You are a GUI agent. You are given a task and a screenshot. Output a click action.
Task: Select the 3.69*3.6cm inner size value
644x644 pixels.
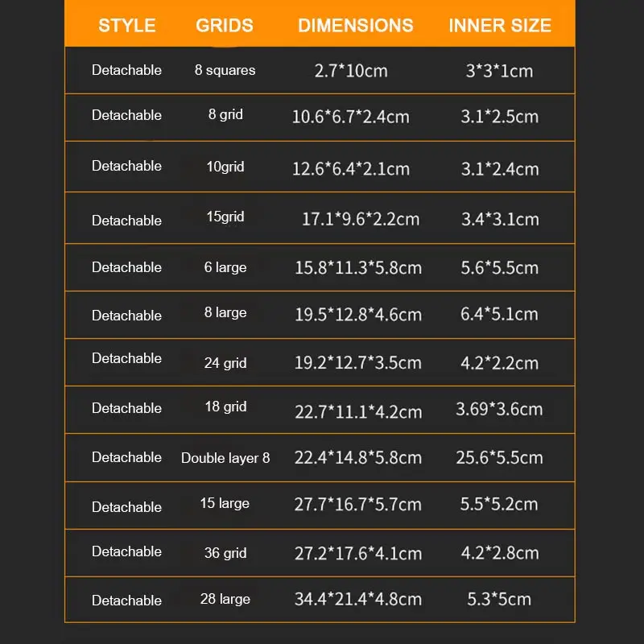coord(499,409)
